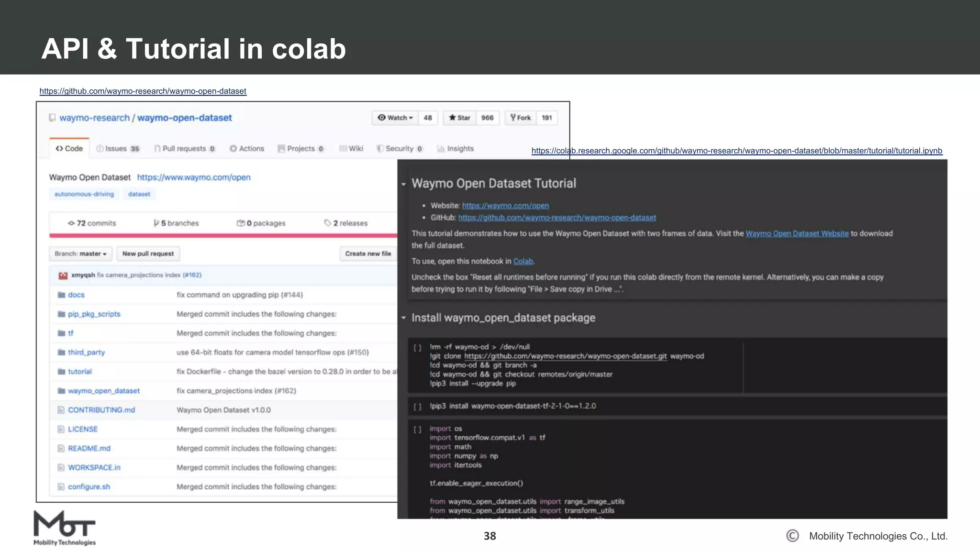Collapse the Install waymo_open_dataset package section
The image size is (980, 551).
(403, 318)
